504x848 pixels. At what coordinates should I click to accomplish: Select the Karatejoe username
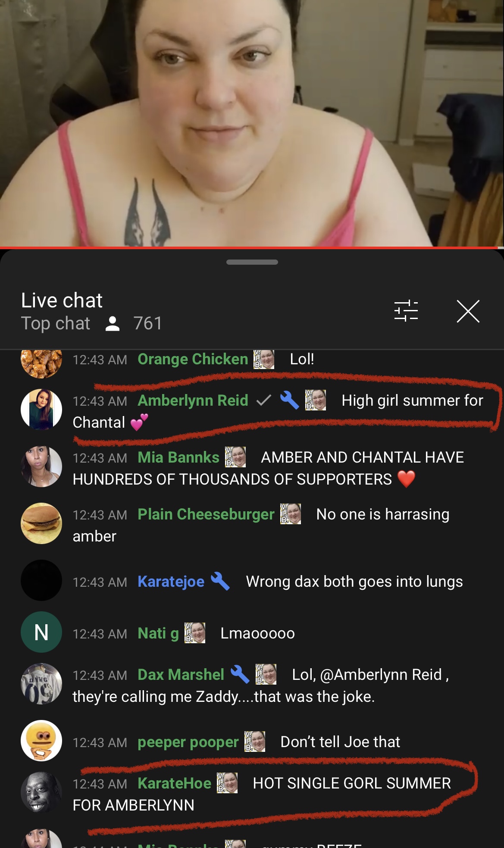pos(171,582)
